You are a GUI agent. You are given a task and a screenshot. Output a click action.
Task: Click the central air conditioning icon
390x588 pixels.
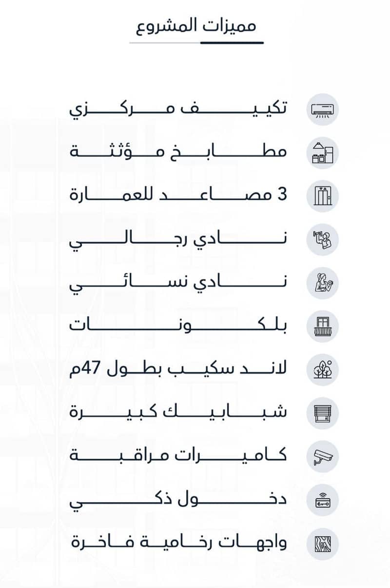pyautogui.click(x=323, y=110)
